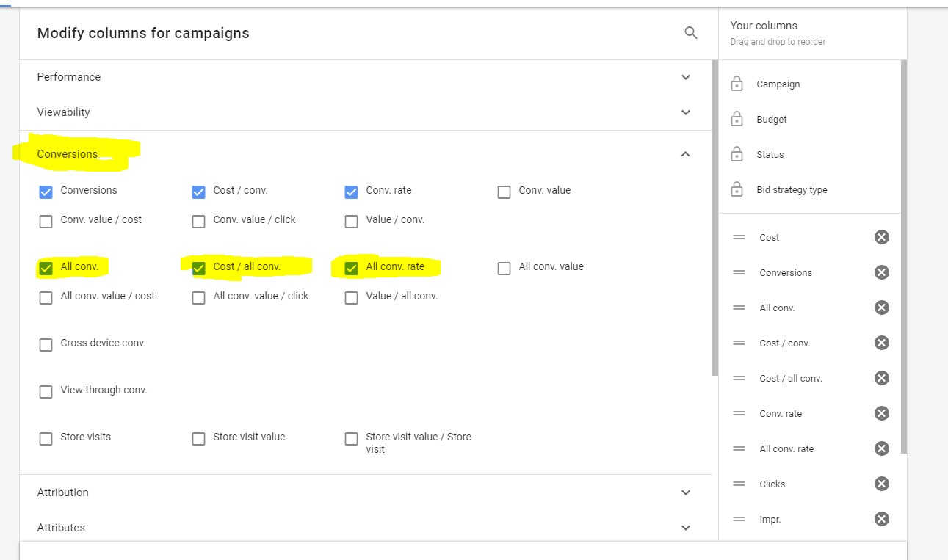Remove the Clicks column
This screenshot has width=948, height=560.
(881, 484)
